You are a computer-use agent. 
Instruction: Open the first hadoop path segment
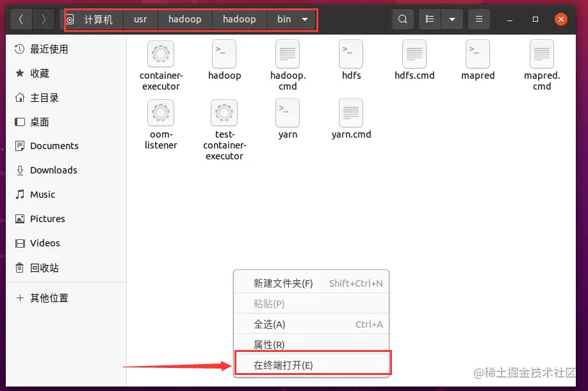tap(185, 19)
